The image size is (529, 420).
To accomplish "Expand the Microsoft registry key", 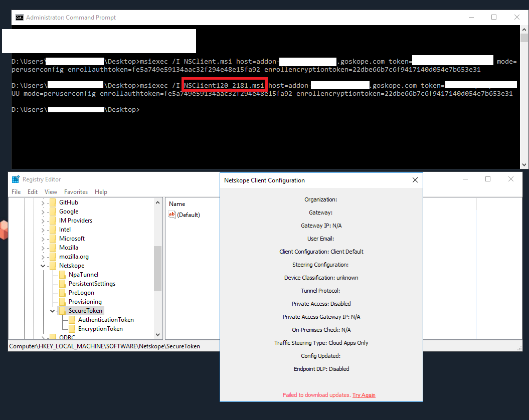I will coord(43,239).
